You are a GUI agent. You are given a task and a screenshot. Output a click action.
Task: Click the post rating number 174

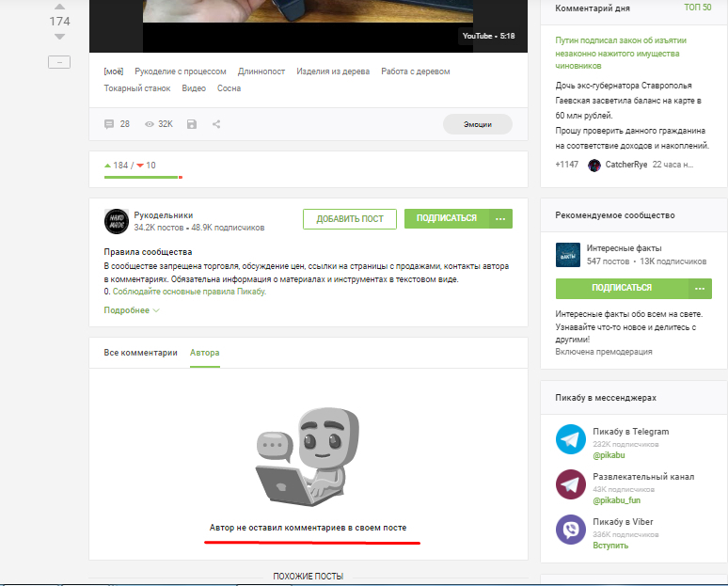click(x=59, y=22)
